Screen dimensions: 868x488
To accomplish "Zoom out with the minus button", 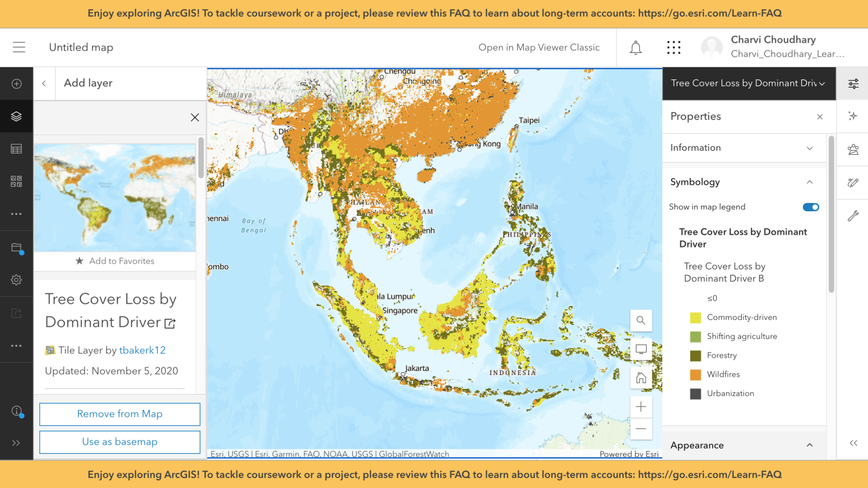I will (641, 429).
